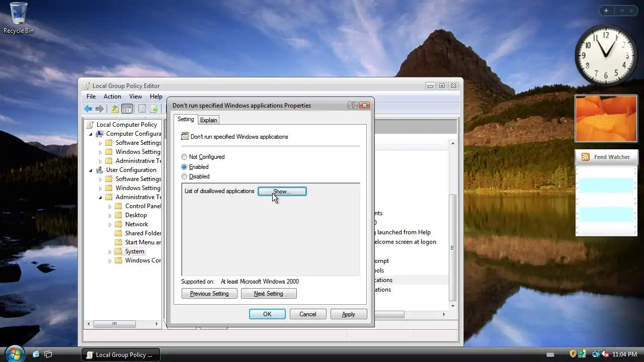Click the Back arrow in the toolbar

(x=88, y=109)
